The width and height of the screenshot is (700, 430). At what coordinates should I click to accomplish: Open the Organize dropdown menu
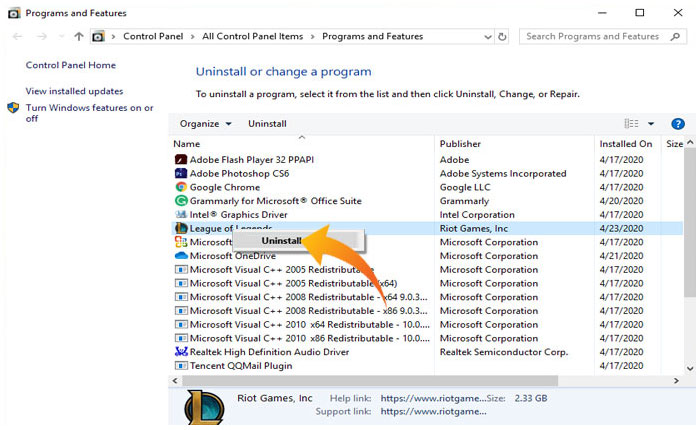[205, 124]
